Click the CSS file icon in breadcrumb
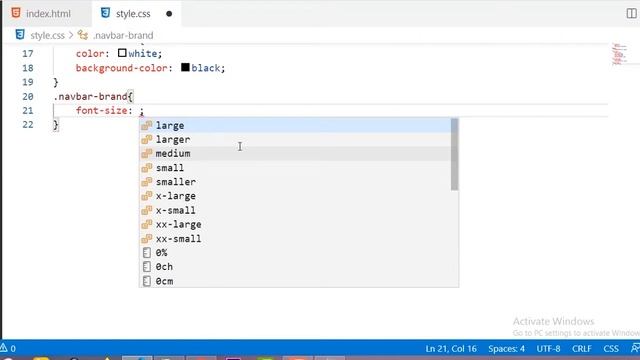 (20, 35)
